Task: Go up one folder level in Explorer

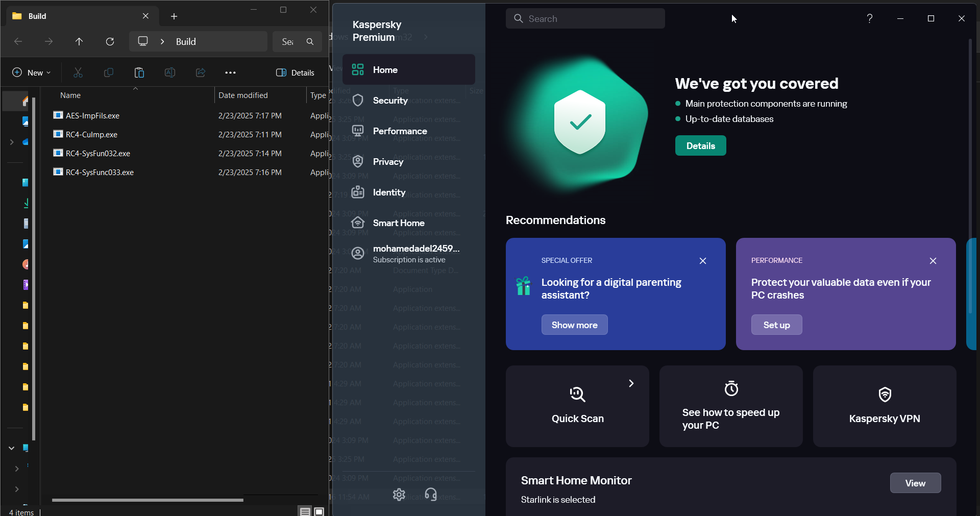Action: coord(79,41)
